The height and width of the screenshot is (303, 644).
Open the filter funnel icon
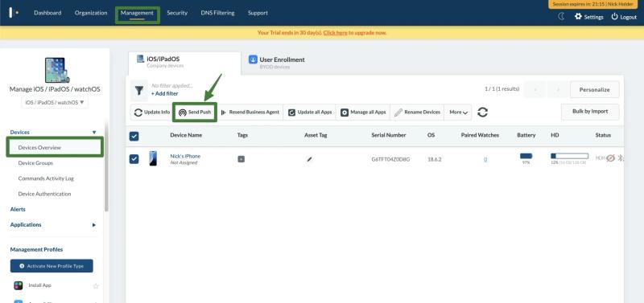pyautogui.click(x=139, y=91)
